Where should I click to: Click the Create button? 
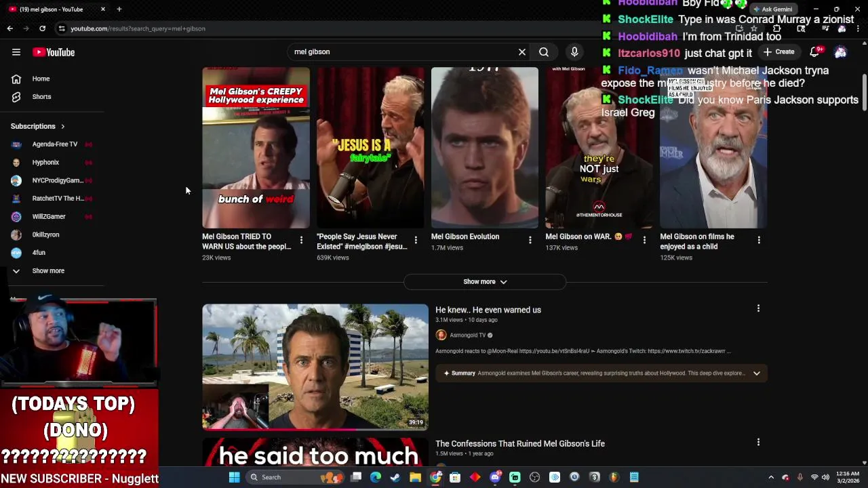click(x=779, y=52)
